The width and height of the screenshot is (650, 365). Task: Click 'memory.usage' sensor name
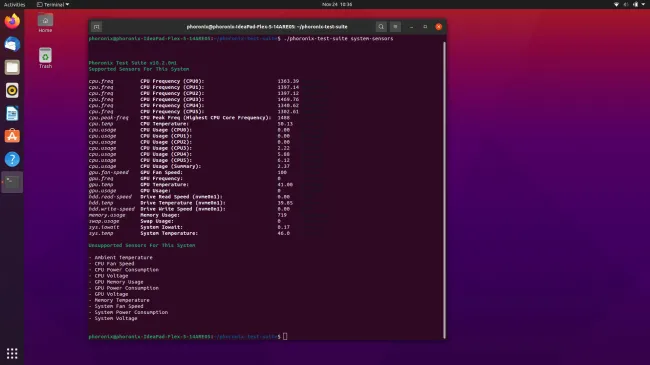tap(107, 215)
